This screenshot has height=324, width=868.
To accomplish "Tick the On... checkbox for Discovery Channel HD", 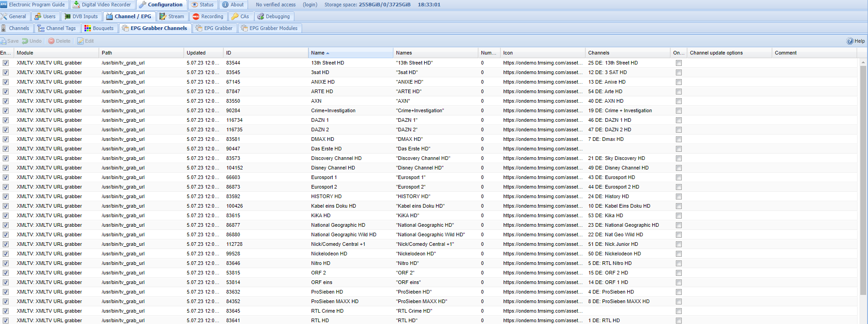I will coord(679,159).
